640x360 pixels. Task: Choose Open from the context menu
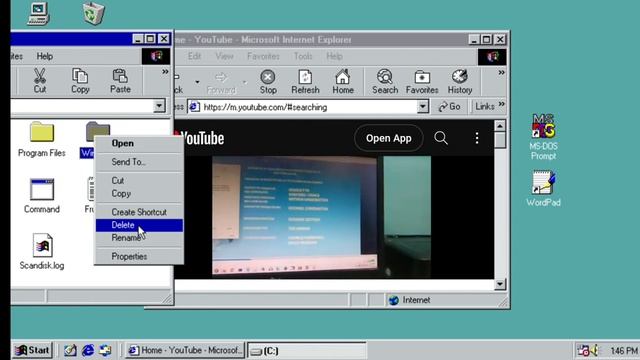coord(139,143)
